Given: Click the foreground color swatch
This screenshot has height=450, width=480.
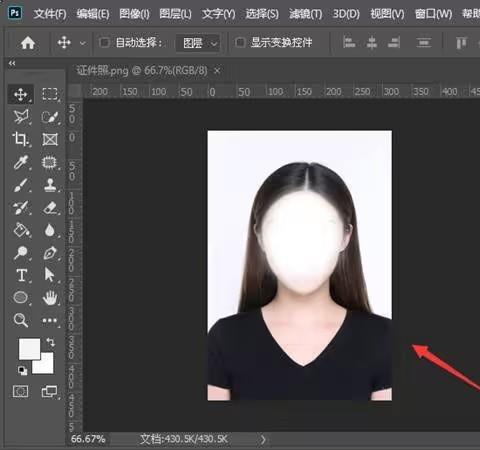Looking at the screenshot, I should click(x=29, y=349).
